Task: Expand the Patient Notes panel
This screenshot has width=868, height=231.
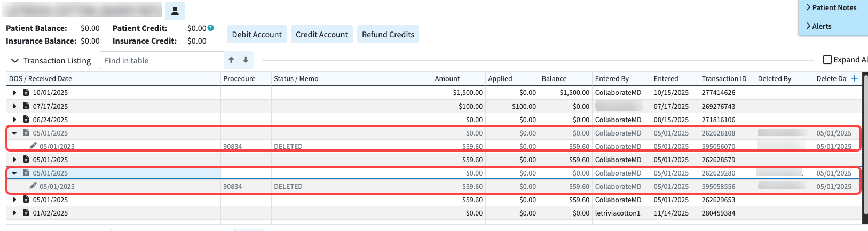Action: click(x=833, y=7)
